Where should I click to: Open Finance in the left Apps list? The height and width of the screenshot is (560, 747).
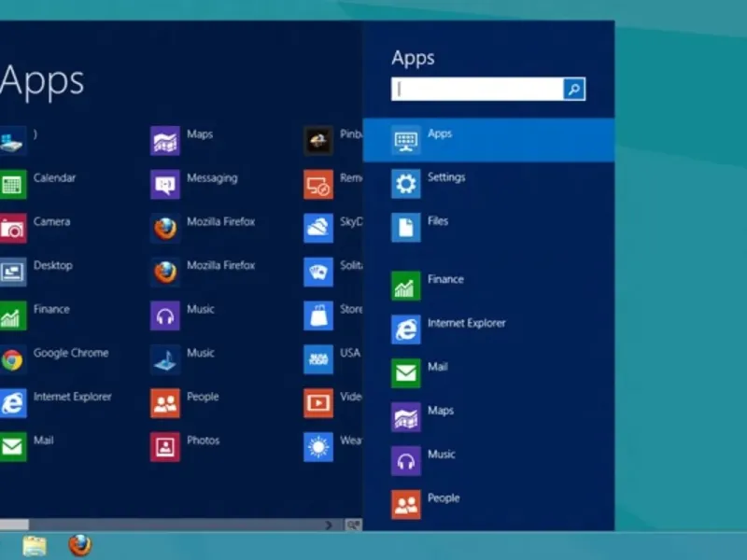tap(35, 315)
